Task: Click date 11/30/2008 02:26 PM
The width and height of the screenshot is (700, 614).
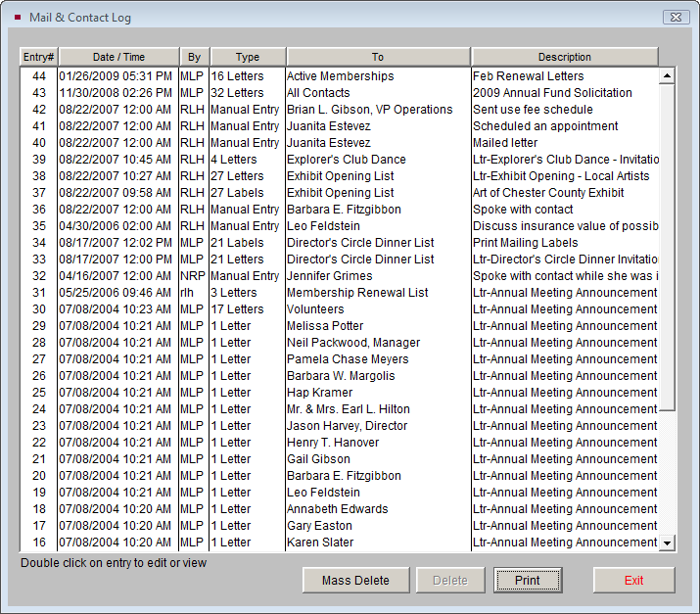Action: (116, 93)
